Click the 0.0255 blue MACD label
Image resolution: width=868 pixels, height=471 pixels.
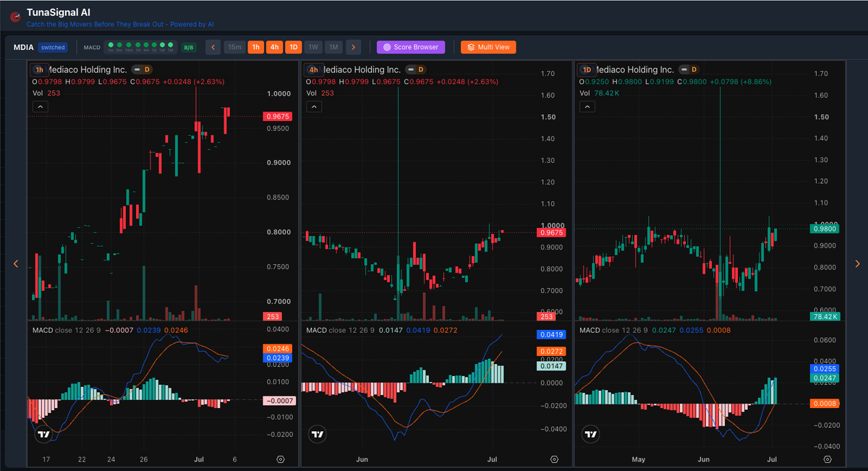click(x=825, y=368)
